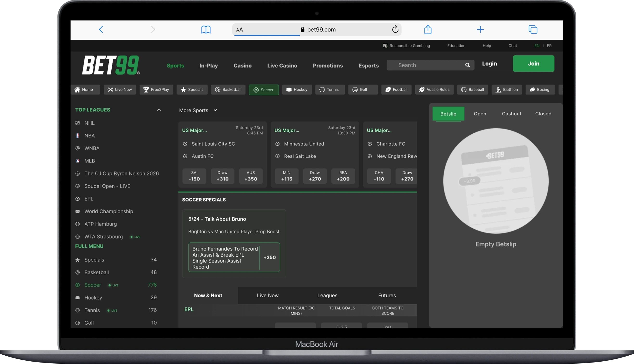The width and height of the screenshot is (634, 364).
Task: Select the Closed betslip tab
Action: click(x=543, y=114)
